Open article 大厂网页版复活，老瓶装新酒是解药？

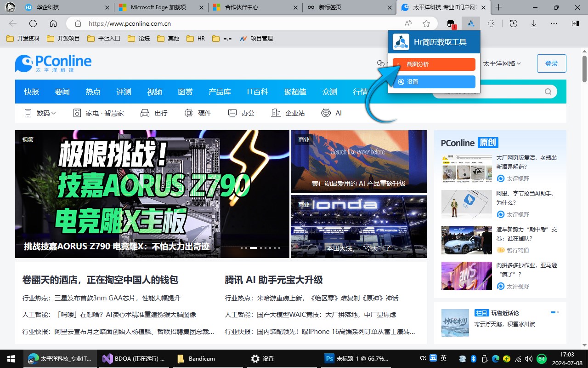(526, 162)
